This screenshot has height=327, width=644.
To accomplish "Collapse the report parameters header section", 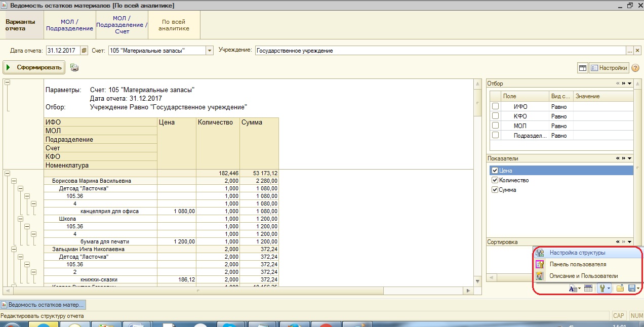I will point(7,83).
